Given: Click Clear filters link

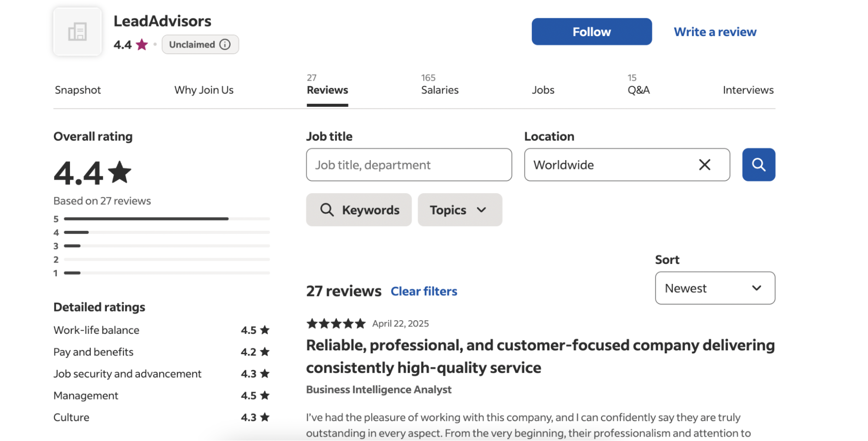Looking at the screenshot, I should point(424,291).
